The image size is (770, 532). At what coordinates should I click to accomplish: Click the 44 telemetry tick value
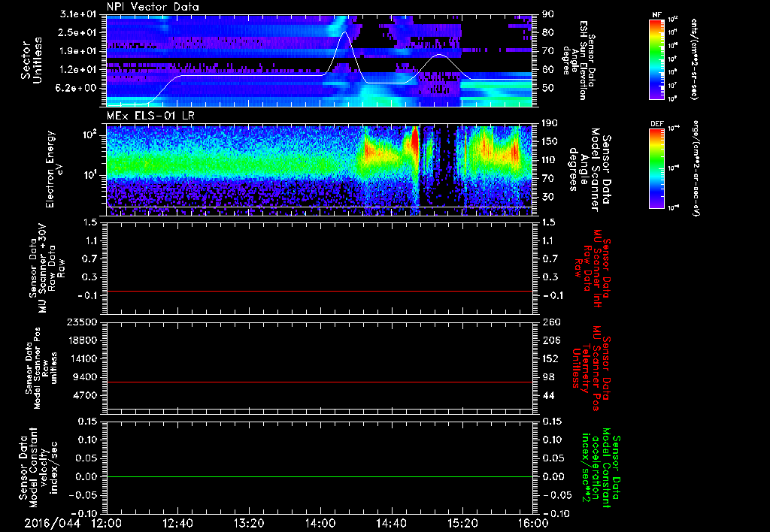coord(548,395)
